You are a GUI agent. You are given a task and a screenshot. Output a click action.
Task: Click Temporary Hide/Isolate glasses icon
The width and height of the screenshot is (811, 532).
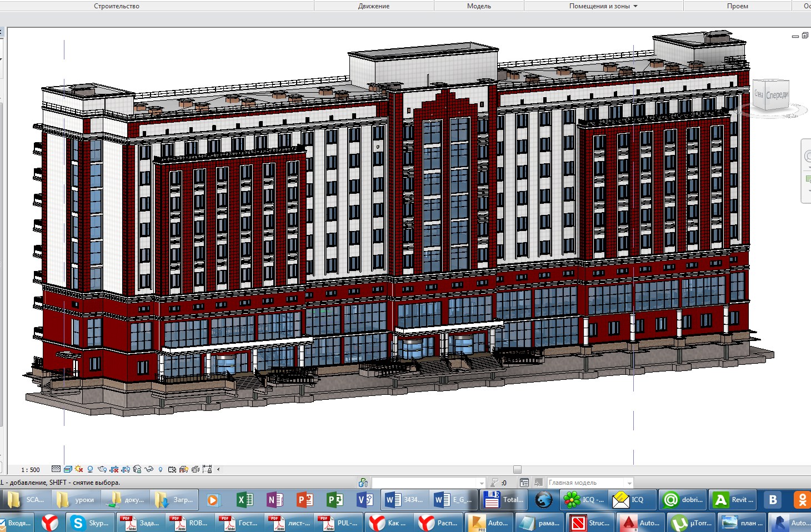coord(149,469)
